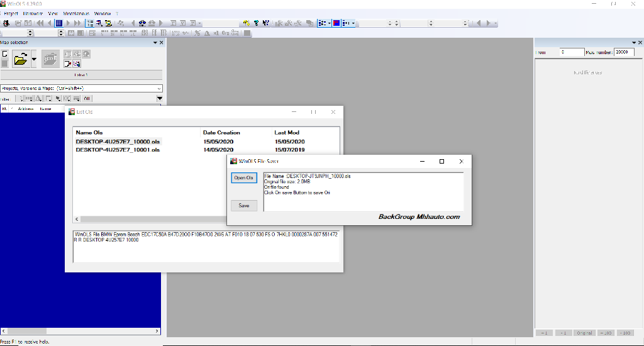The height and width of the screenshot is (346, 644).
Task: Click the second spinner field in second toolbar
Action: click(x=49, y=33)
